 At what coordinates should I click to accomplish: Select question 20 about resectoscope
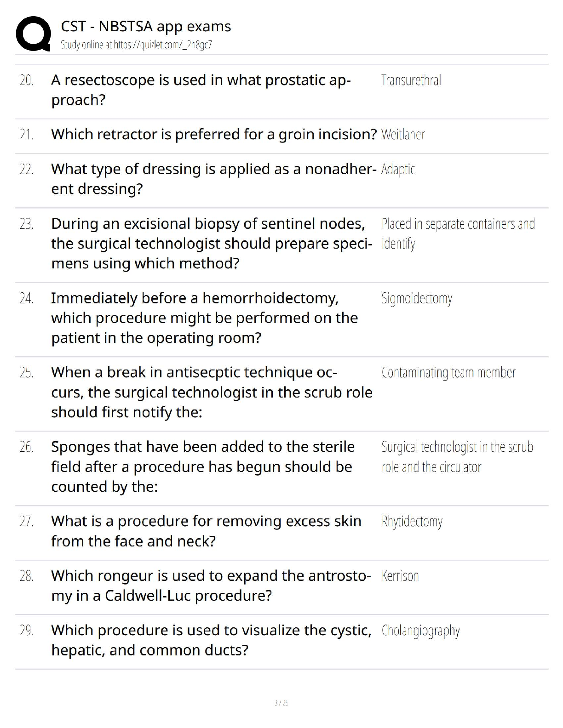[x=201, y=90]
